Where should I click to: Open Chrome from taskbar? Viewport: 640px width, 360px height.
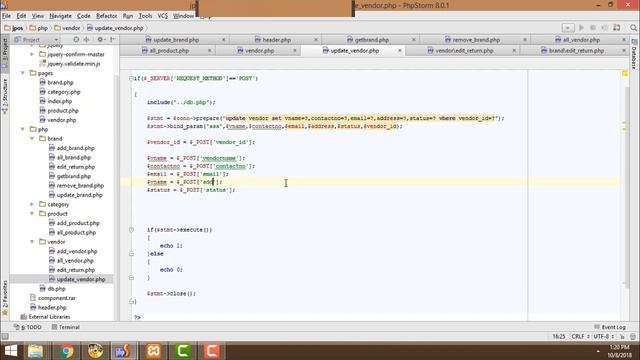coord(66,351)
